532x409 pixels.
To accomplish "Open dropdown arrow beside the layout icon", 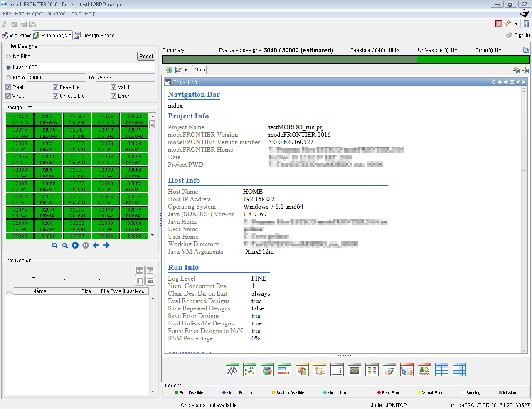I will [x=185, y=70].
